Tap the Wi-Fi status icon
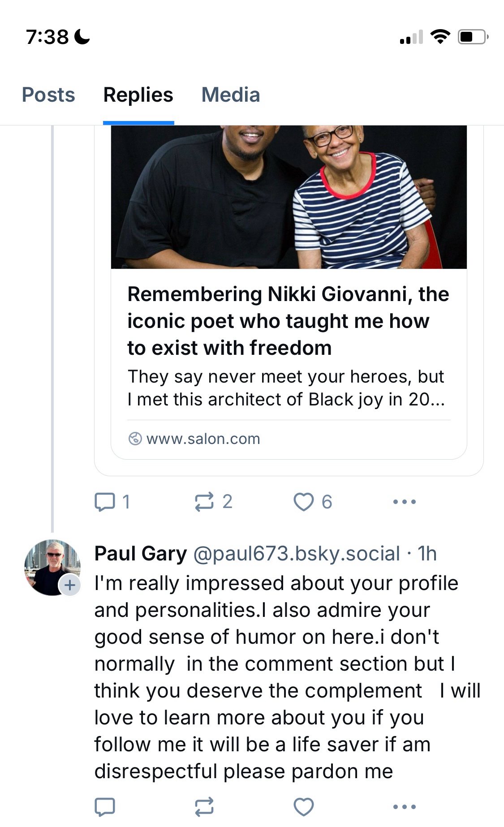 pyautogui.click(x=440, y=37)
